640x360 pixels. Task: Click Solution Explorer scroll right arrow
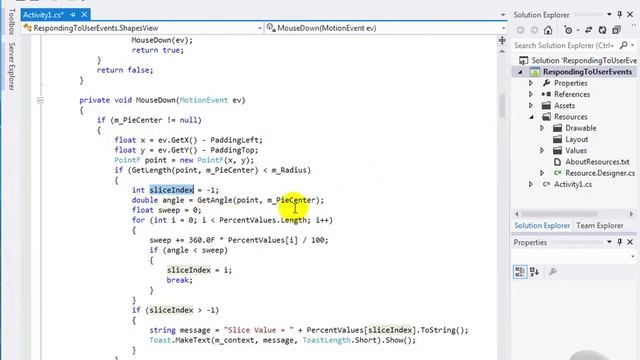631,214
